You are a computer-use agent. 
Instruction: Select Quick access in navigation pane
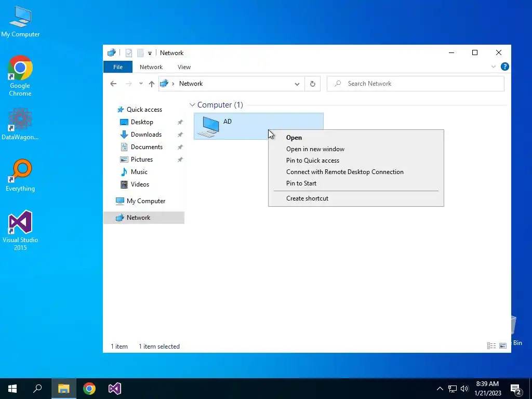click(144, 110)
